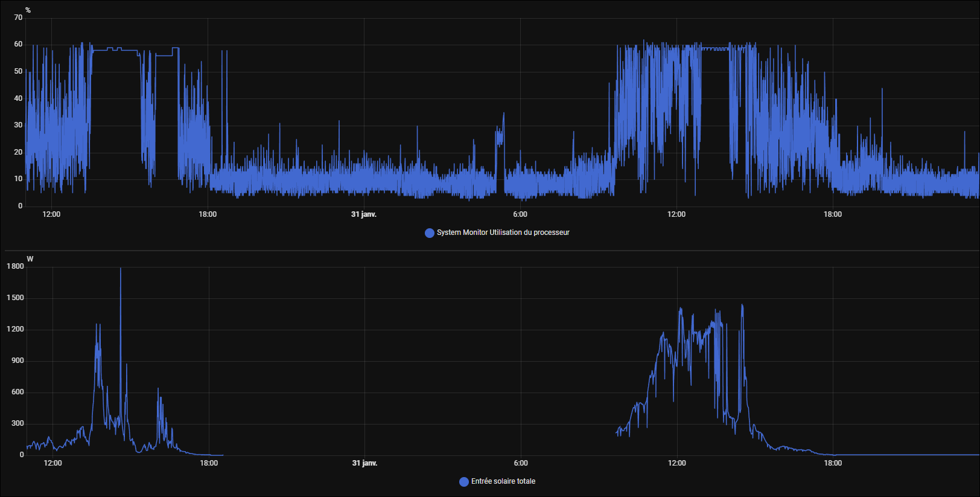Click the 1 800 value on the watt axis
Screen dimensions: 980x497
pyautogui.click(x=16, y=266)
